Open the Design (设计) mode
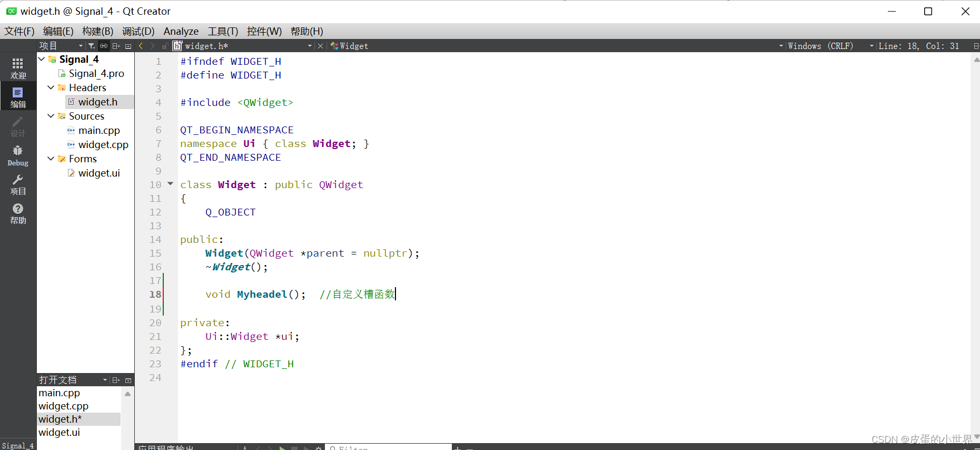Screen dimensions: 980x450 [x=18, y=126]
